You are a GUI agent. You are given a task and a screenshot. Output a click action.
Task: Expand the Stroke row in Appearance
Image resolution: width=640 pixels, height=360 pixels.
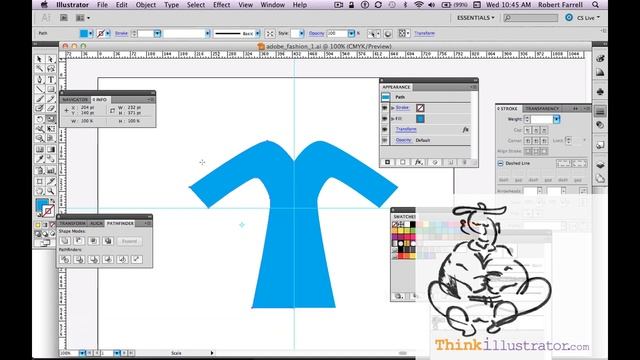[x=393, y=108]
